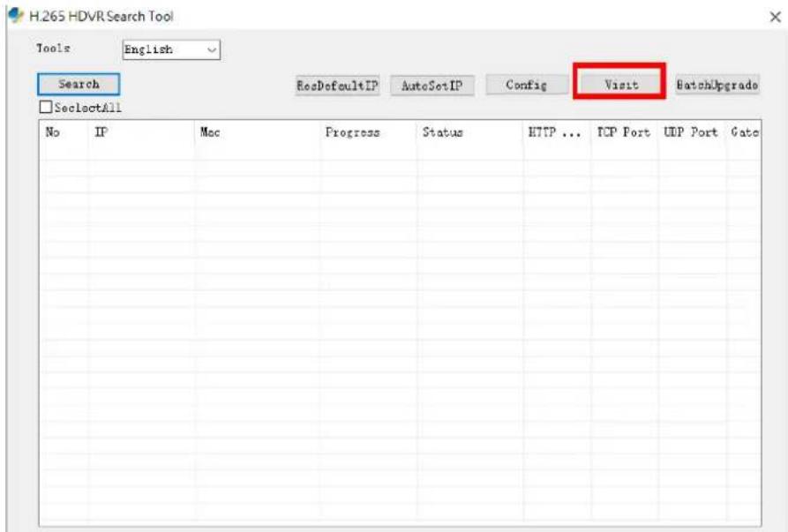Click the Progress column header

[368, 132]
